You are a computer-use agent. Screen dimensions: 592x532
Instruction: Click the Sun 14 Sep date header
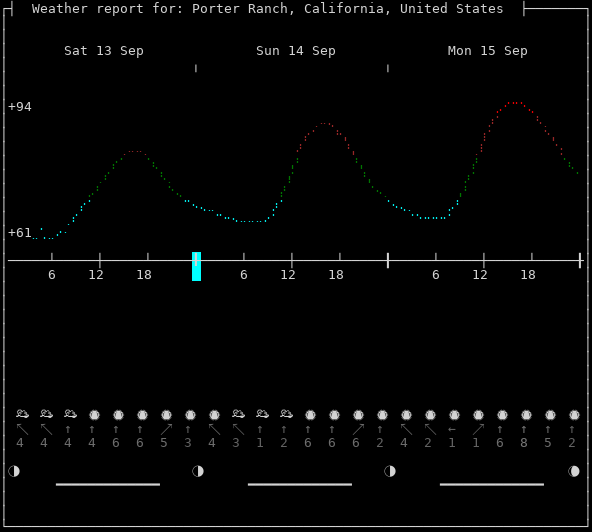click(x=296, y=51)
